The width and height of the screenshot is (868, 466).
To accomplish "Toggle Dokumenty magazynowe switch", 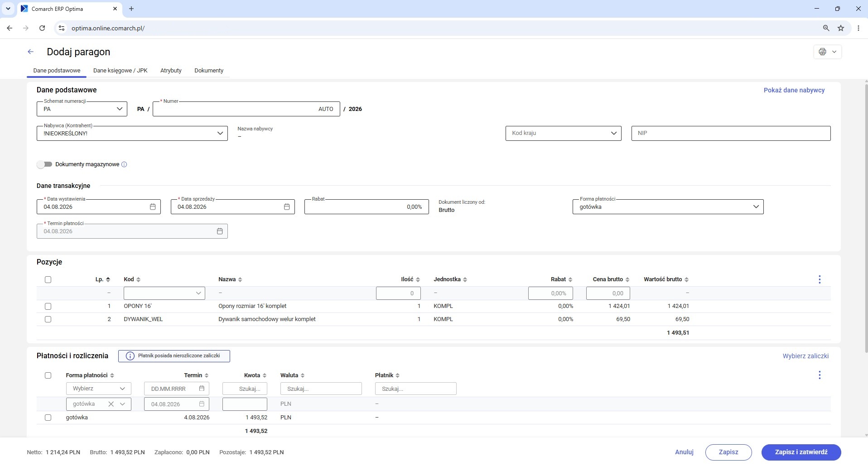I will pyautogui.click(x=44, y=164).
